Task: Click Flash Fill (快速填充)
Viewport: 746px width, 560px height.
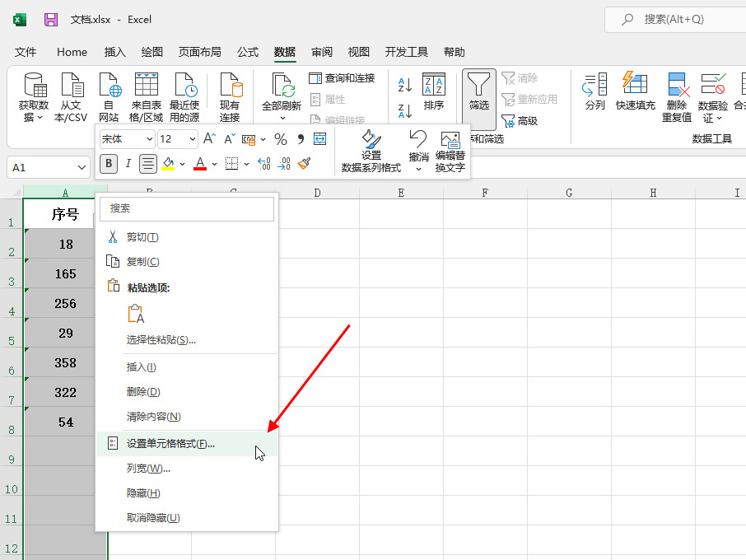Action: pyautogui.click(x=635, y=92)
